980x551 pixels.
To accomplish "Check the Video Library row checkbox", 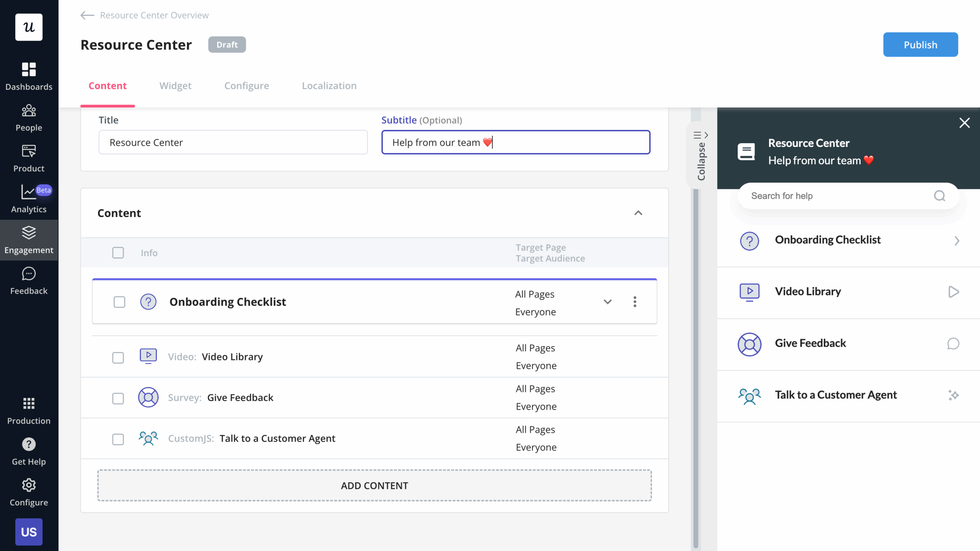I will click(118, 358).
